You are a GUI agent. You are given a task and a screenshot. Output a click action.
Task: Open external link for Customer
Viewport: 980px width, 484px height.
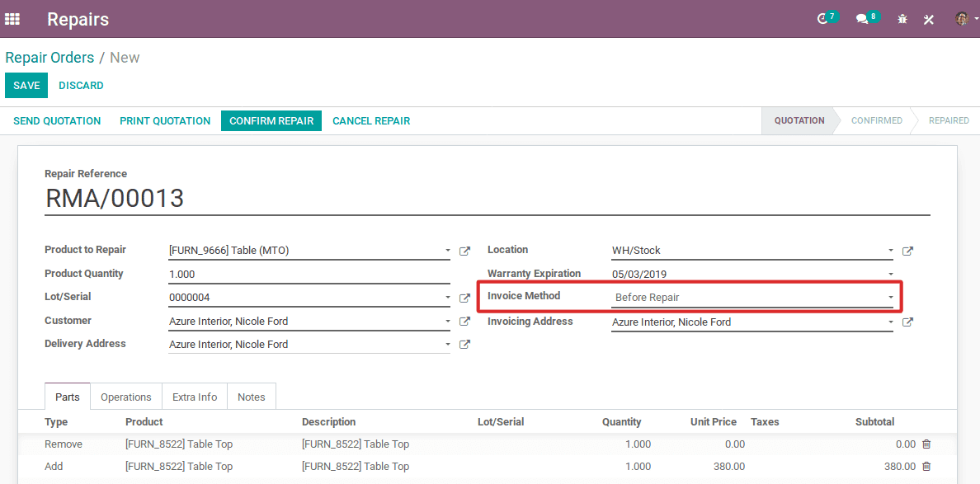coord(464,322)
